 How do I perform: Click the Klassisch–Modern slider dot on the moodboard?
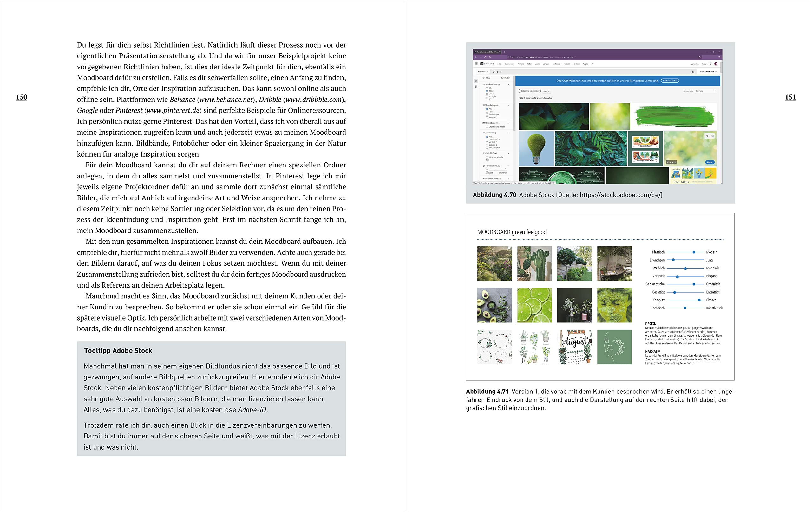pos(694,252)
